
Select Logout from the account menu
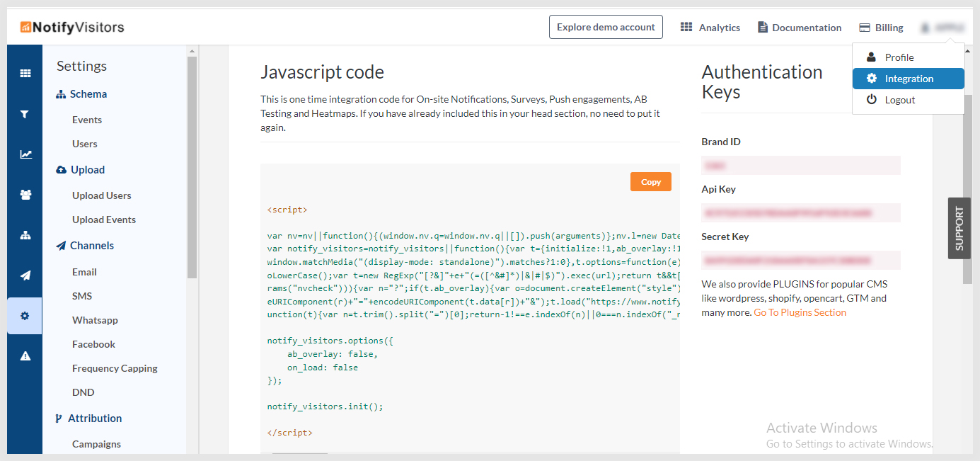click(908, 100)
